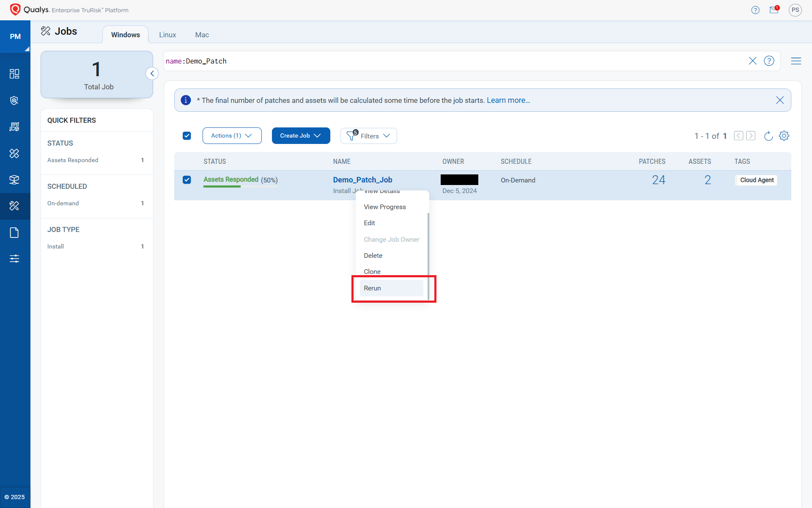Sort by the STATUS column header
The width and height of the screenshot is (812, 508).
(x=214, y=162)
